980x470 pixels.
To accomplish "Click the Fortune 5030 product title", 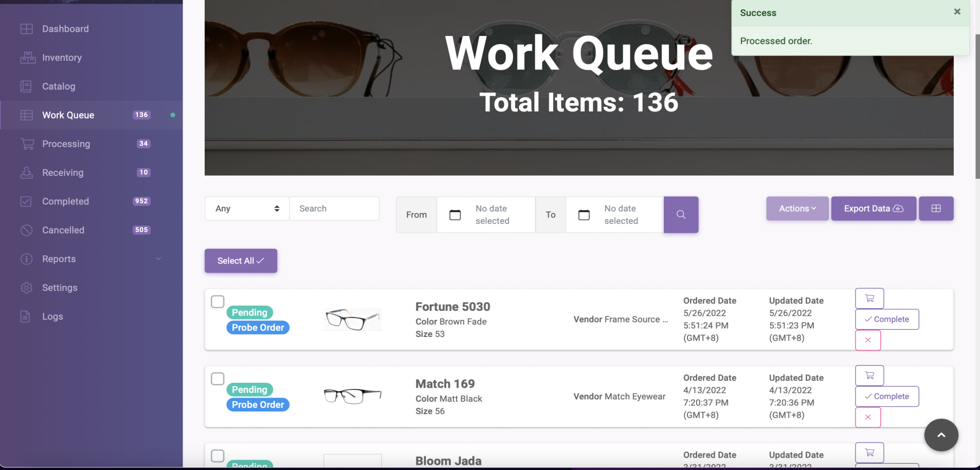I will 453,307.
